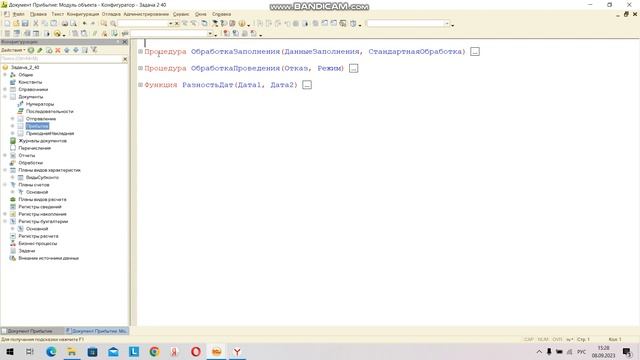Clear the configuration search field
The image size is (640, 360).
tap(125, 59)
